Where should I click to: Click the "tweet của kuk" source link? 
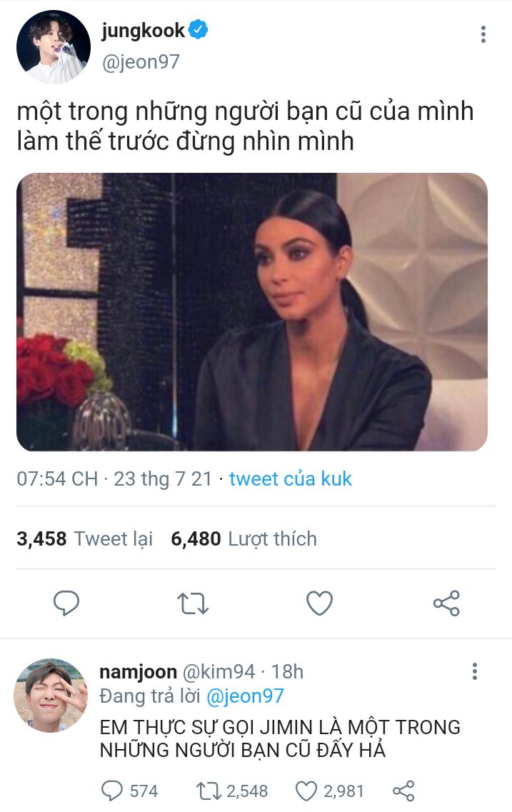291,478
